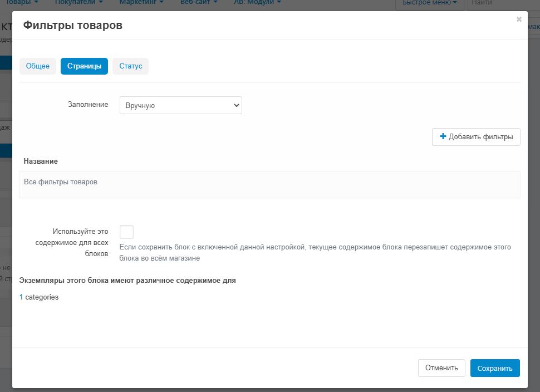Enable the use-content-for-all-blocks checkbox

(x=126, y=232)
